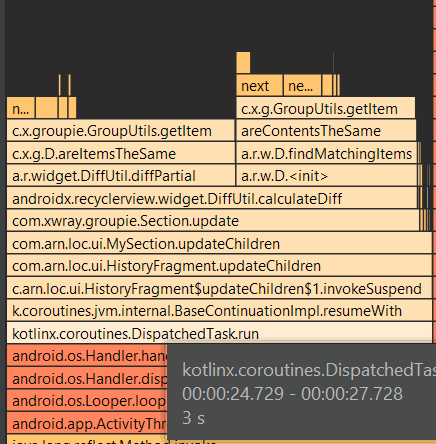Click c.x.g.D.areItemsTheSame frame
This screenshot has height=444, width=436.
[121, 153]
